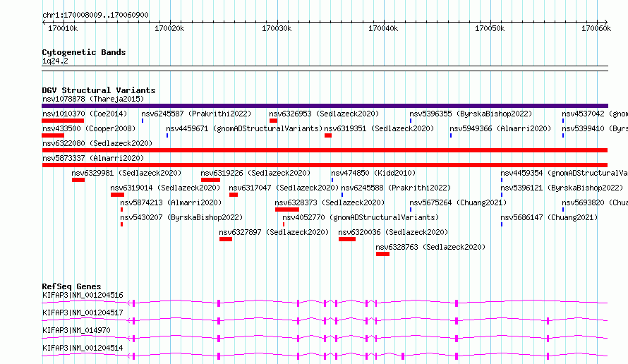Image resolution: width=628 pixels, height=364 pixels.
Task: Open the KIFAP3|NM_001204517 transcript label
Action: [x=83, y=313]
